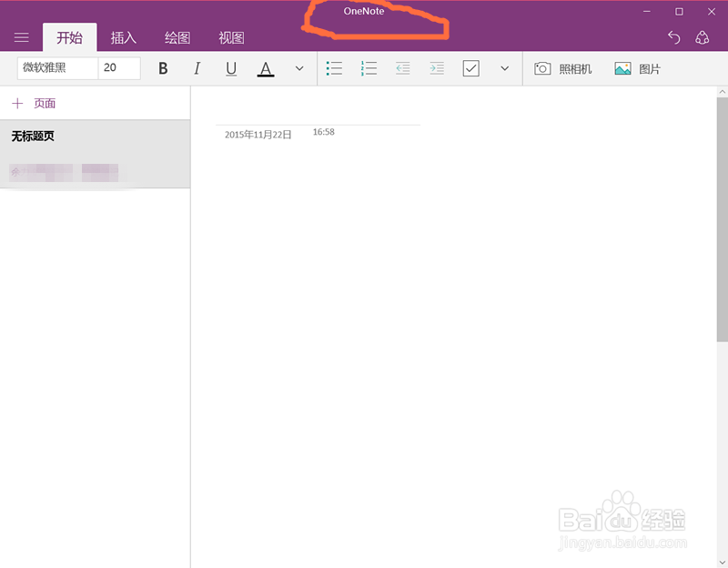Toggle bold formatting
The image size is (728, 568).
point(163,69)
